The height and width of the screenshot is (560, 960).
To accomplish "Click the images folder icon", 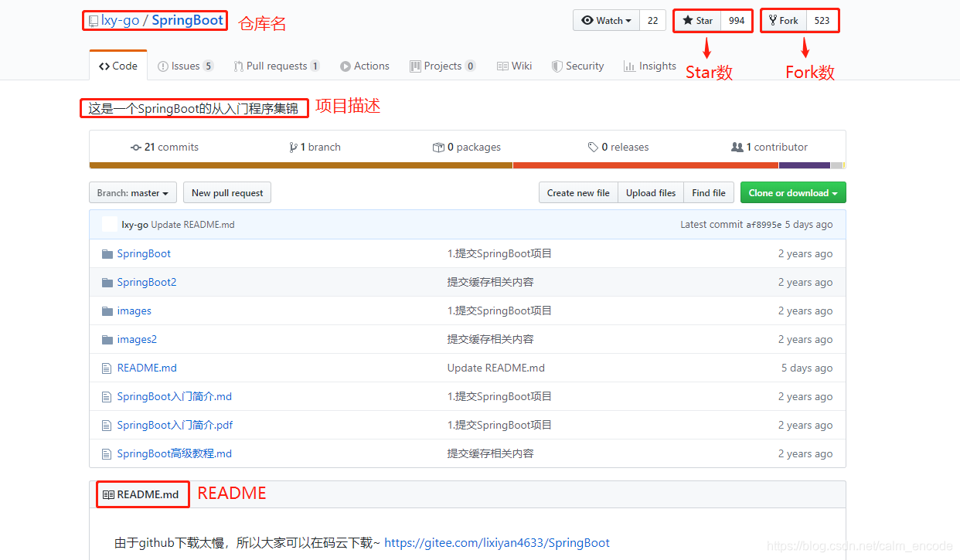I will tap(107, 311).
